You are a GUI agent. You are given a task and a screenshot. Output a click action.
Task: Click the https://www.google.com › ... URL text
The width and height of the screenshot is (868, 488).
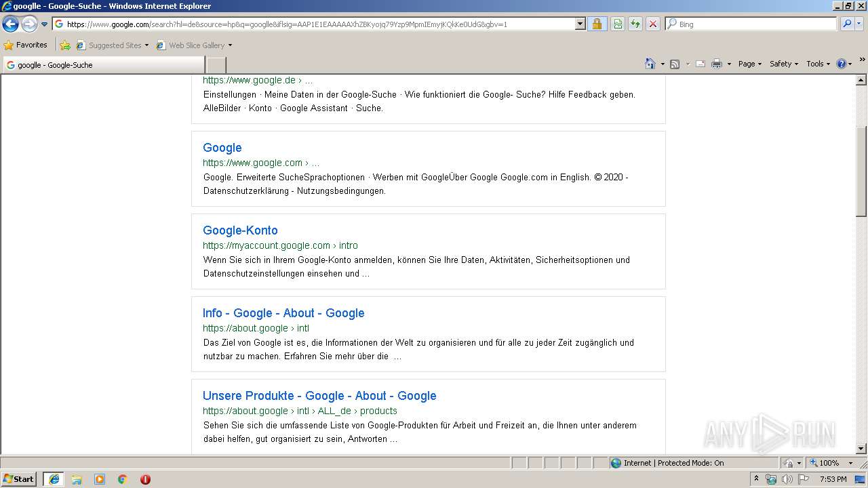tap(261, 163)
